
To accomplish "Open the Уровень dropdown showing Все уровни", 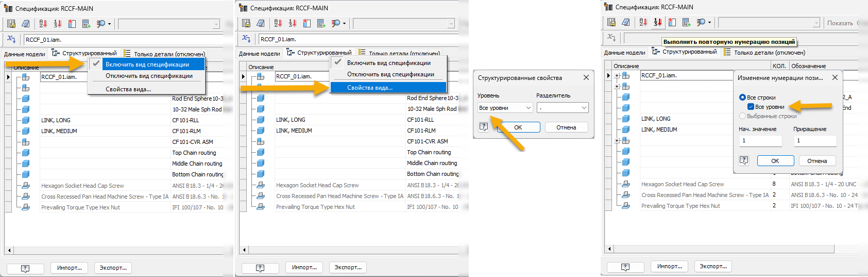I will (505, 108).
